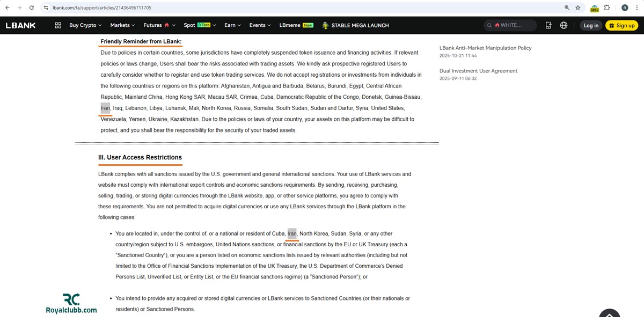This screenshot has height=322, width=644.
Task: Reload the page
Action: (x=32, y=8)
